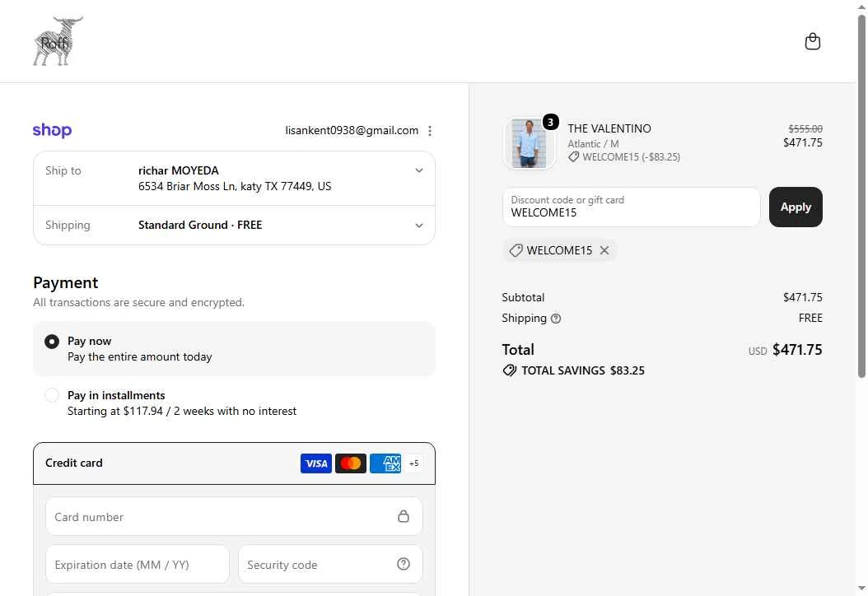Expand the Ship to address chevron
This screenshot has width=868, height=596.
pos(419,170)
